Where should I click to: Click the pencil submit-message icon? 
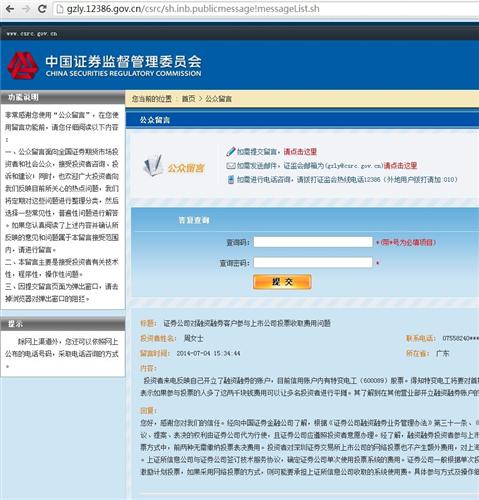click(231, 152)
